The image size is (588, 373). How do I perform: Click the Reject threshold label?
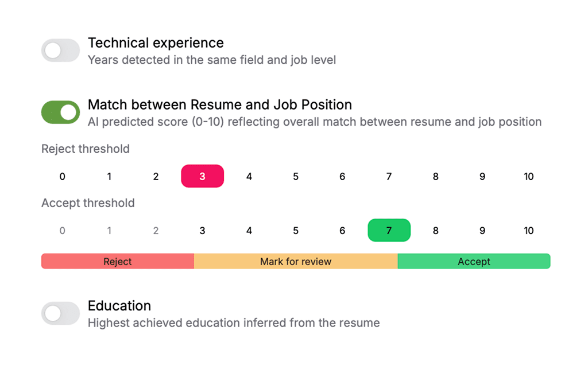click(85, 149)
